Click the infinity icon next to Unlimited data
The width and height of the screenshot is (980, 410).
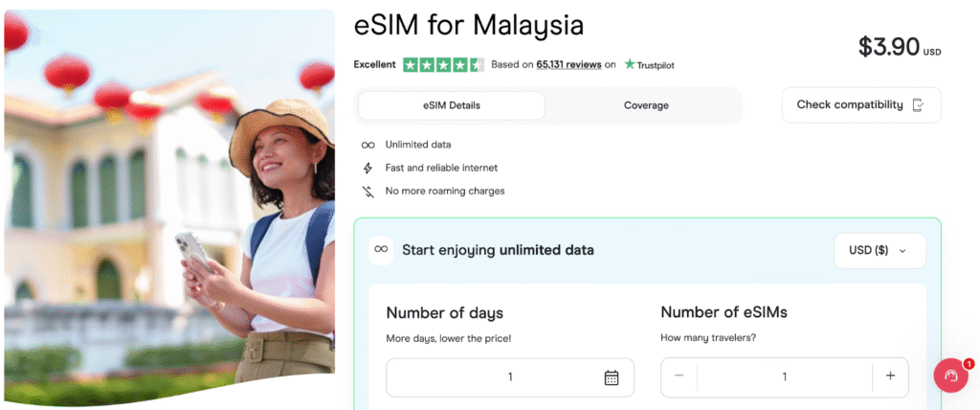tap(367, 145)
